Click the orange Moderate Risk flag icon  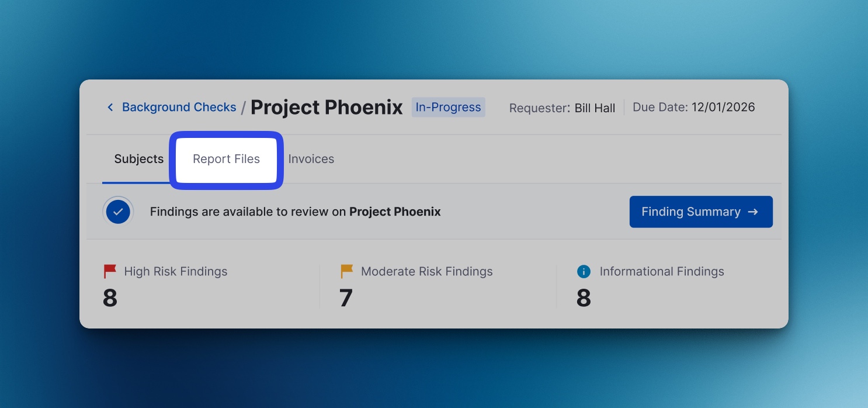pos(347,271)
